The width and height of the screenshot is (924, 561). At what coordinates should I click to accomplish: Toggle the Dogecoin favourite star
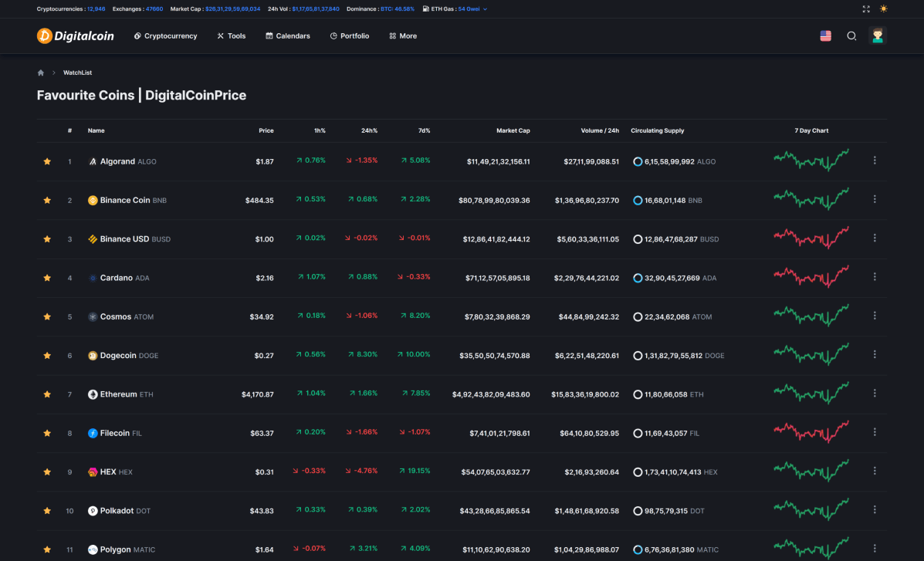[47, 356]
